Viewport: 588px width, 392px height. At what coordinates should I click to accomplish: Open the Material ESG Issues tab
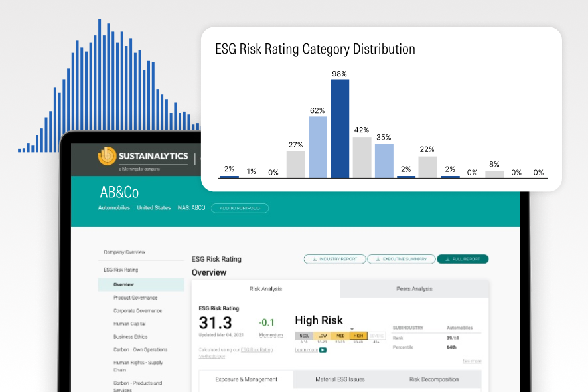340,379
